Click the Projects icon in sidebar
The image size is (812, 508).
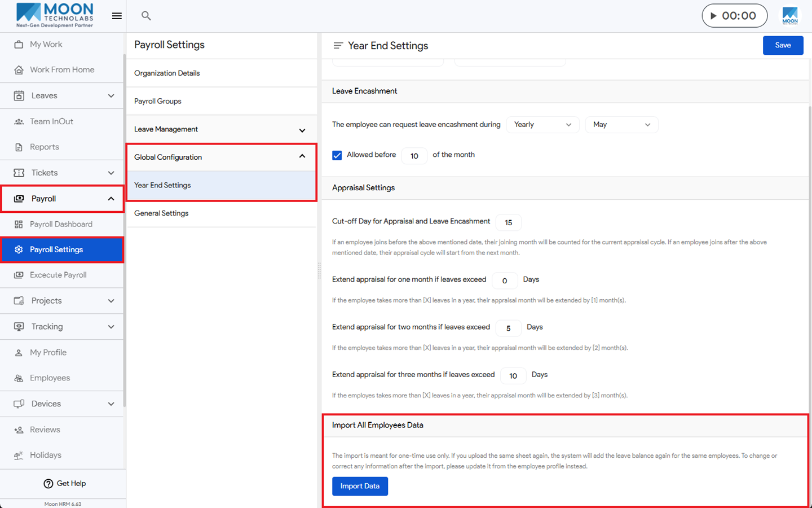click(19, 301)
